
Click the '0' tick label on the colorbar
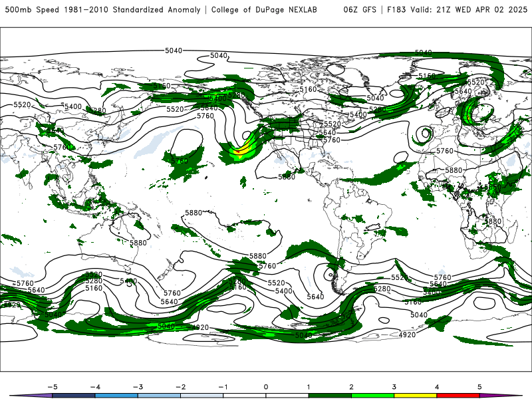265,387
